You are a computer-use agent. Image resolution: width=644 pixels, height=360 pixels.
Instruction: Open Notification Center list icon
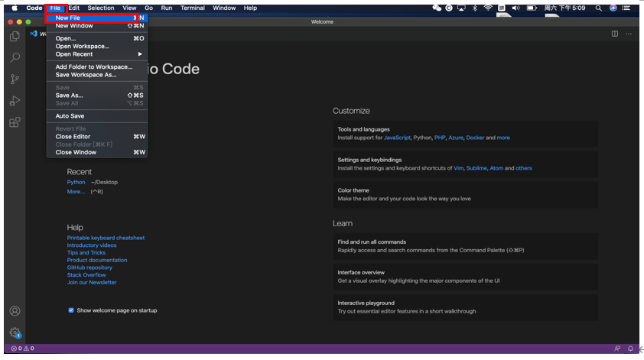(x=626, y=8)
